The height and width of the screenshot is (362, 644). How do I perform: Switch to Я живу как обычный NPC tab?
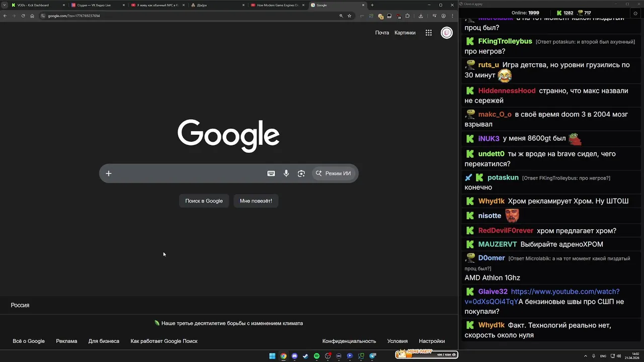pyautogui.click(x=157, y=5)
